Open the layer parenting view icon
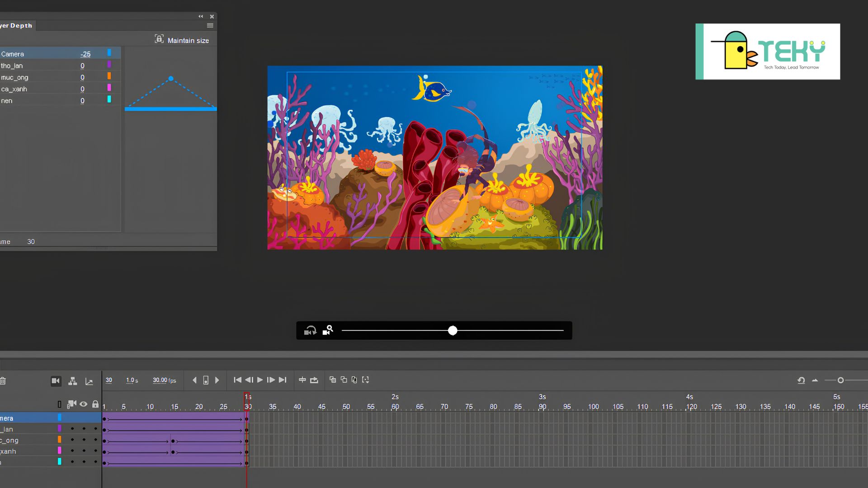Screen dimensions: 868x488 tap(73, 381)
